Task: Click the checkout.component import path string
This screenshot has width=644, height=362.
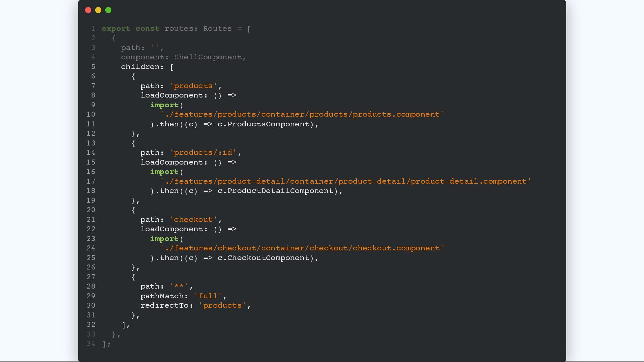Action: tap(302, 248)
